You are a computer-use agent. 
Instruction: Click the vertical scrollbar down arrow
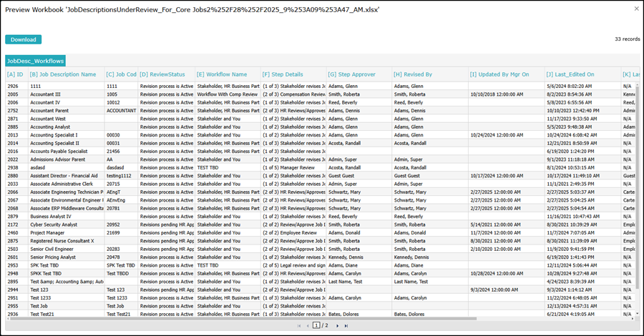click(x=637, y=313)
